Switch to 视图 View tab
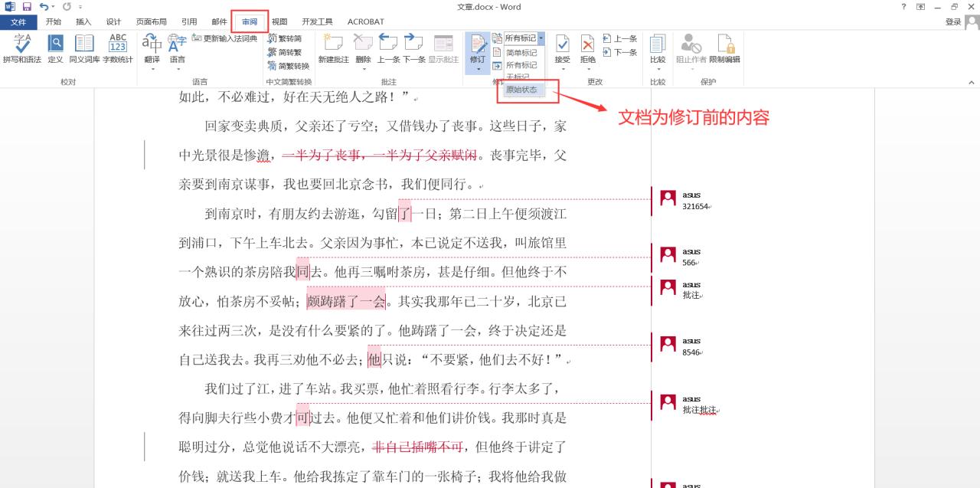 point(279,21)
